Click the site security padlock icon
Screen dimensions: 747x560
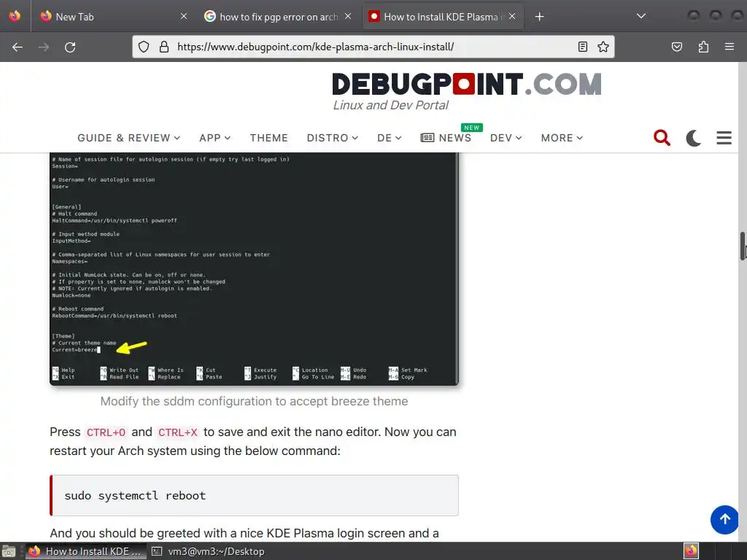pos(164,47)
